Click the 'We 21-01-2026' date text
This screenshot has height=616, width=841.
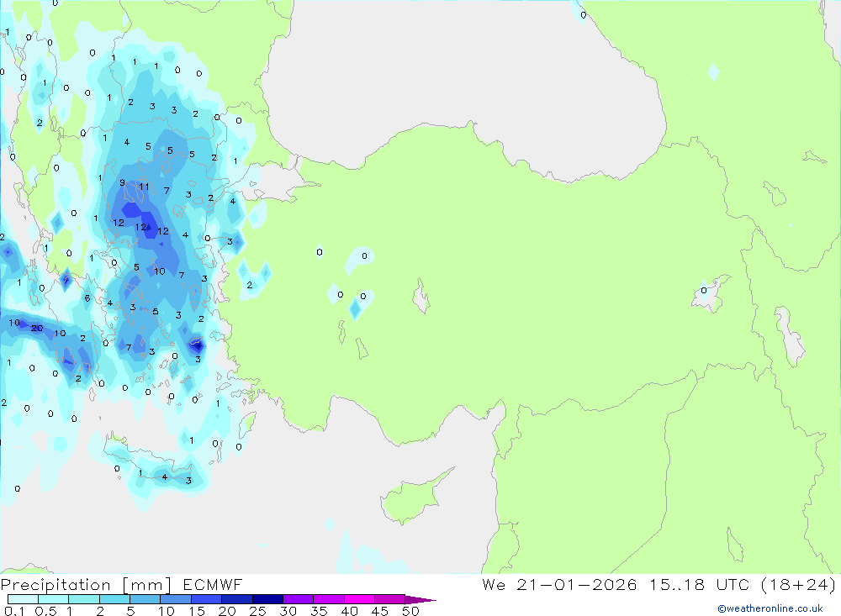(559, 585)
